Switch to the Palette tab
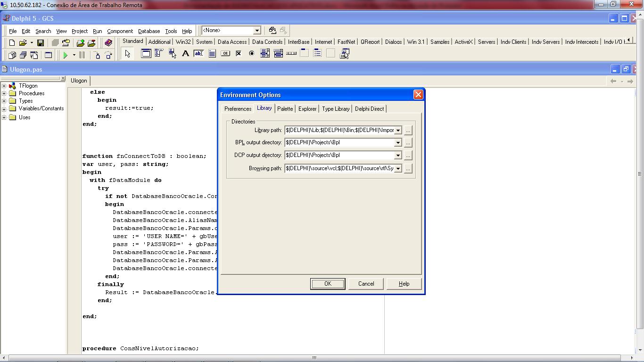 tap(285, 109)
